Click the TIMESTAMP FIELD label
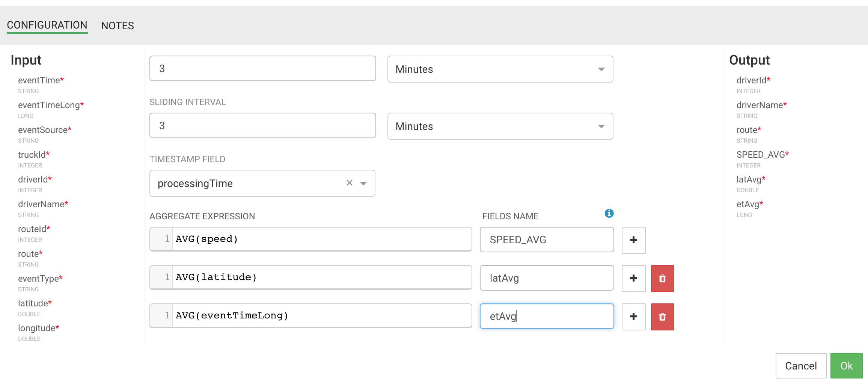This screenshot has width=868, height=383. 187,159
